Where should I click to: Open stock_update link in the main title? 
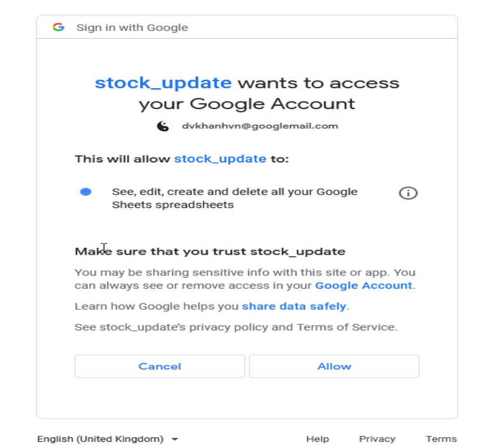[x=163, y=83]
